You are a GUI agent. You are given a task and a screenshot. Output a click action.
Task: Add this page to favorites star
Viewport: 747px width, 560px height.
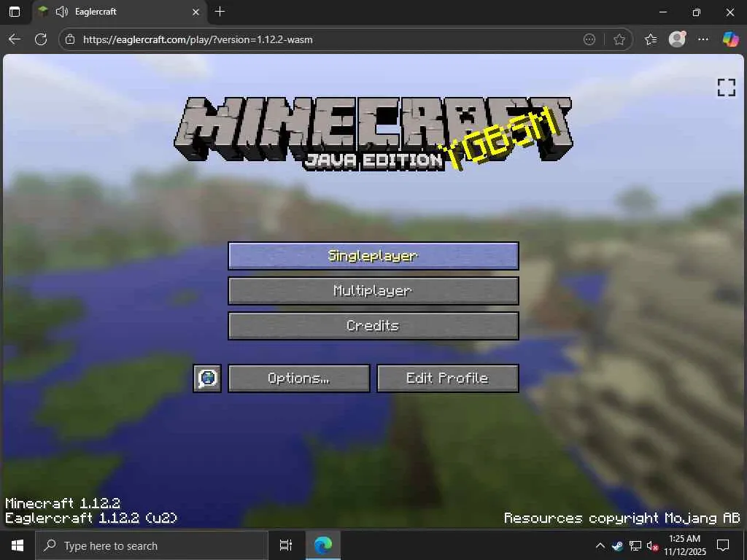tap(619, 39)
